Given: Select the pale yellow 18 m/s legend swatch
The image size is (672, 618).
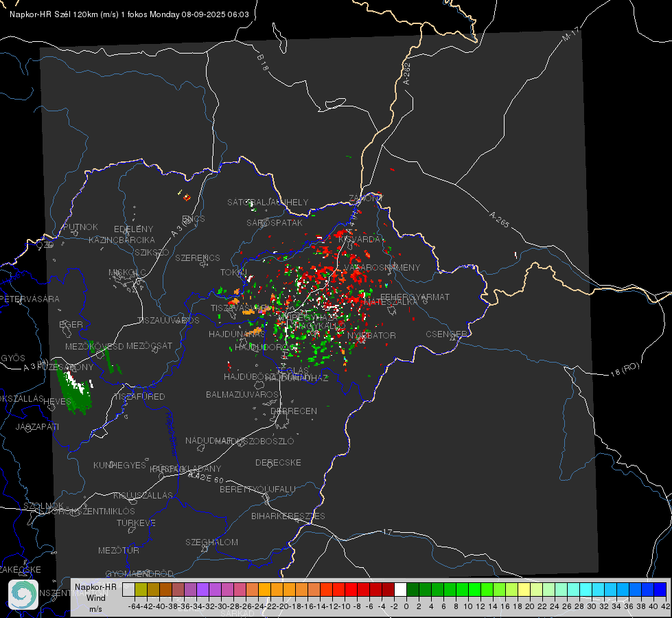Looking at the screenshot, I should coord(524,589).
